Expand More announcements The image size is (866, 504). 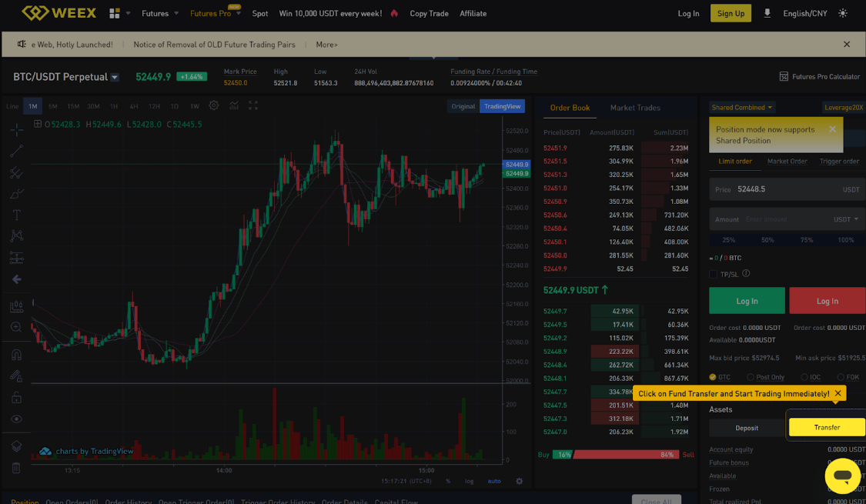click(x=326, y=44)
